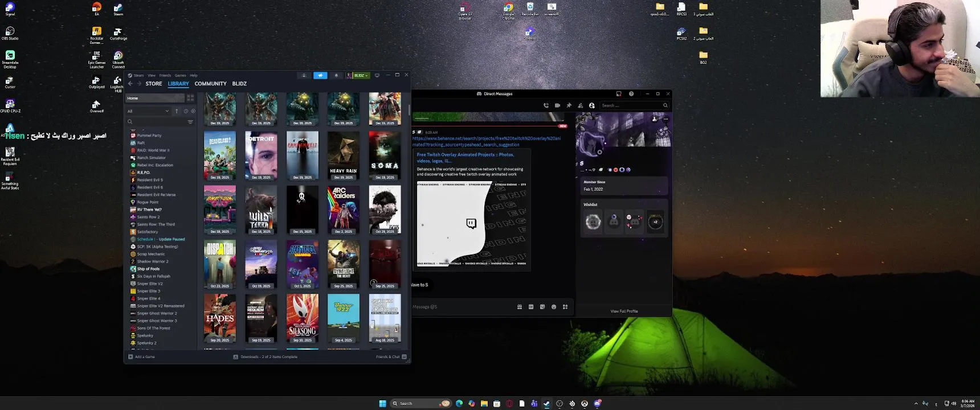Open Free Twitch Overlay Animated Projects embed title
Image resolution: width=980 pixels, height=410 pixels.
465,158
